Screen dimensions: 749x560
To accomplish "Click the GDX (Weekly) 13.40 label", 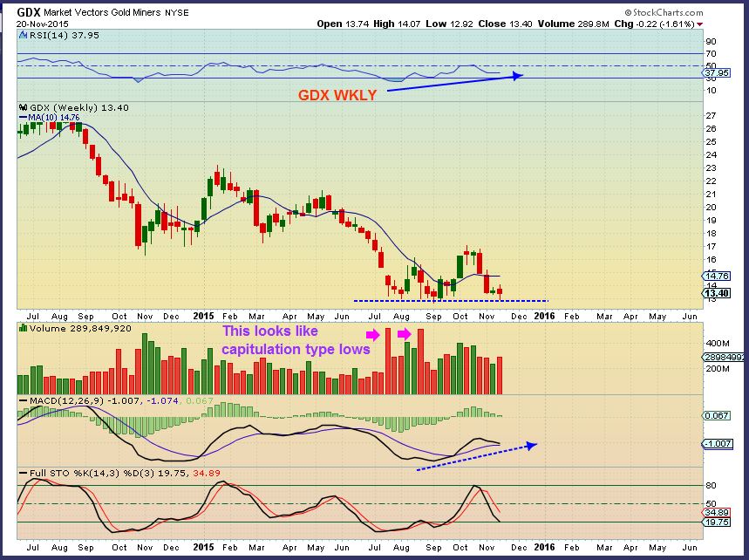I will coord(78,107).
